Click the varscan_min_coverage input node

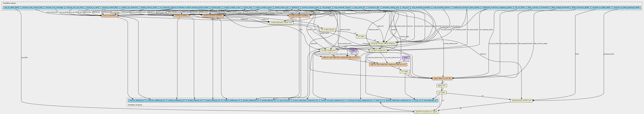click(x=54, y=8)
